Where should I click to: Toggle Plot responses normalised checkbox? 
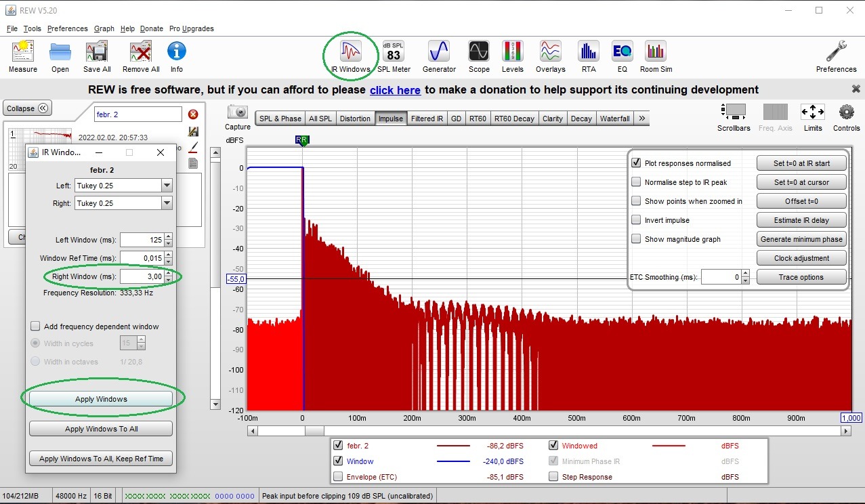636,163
